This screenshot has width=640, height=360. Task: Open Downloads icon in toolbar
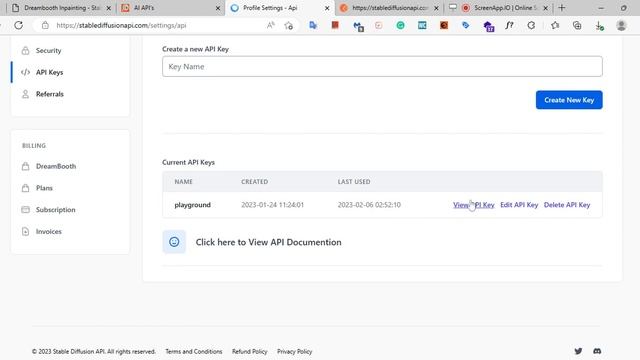(x=599, y=26)
